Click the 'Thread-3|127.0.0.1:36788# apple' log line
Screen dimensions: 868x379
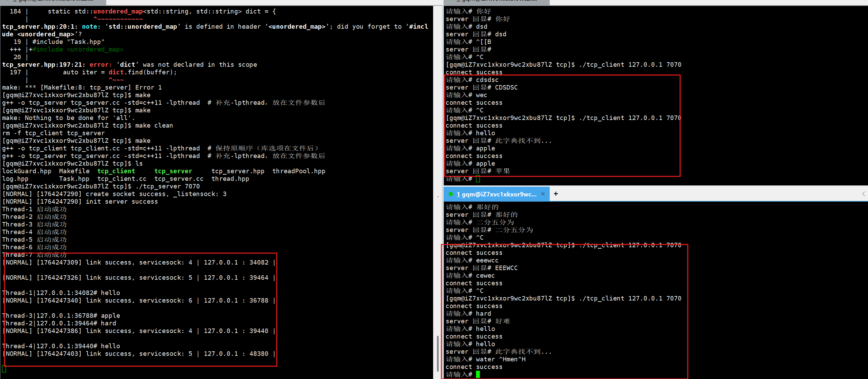[x=61, y=316]
